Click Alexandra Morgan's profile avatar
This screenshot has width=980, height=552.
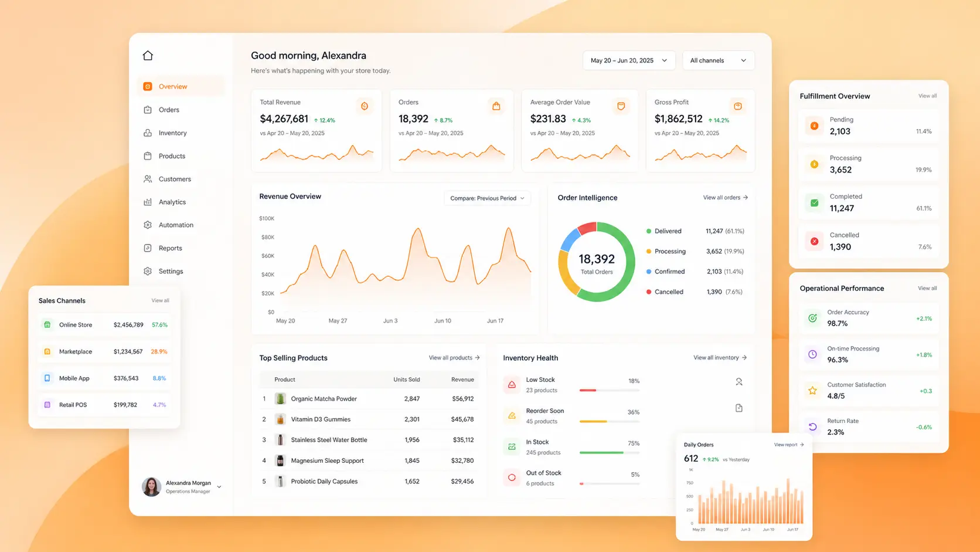click(151, 487)
